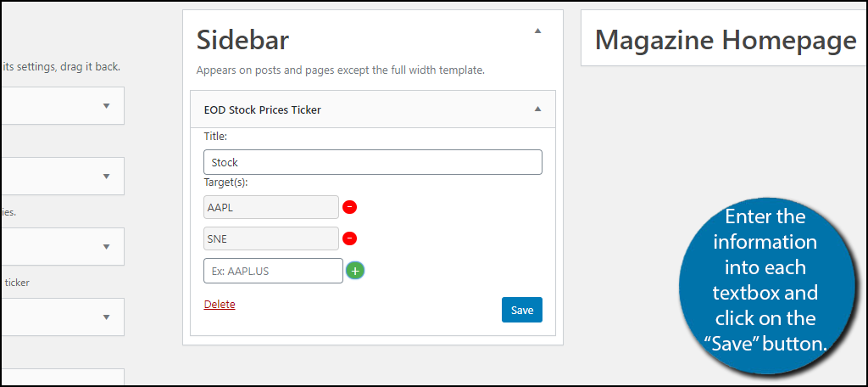Expand widget arrow just above 'ies.' text
The height and width of the screenshot is (387, 868).
point(107,177)
